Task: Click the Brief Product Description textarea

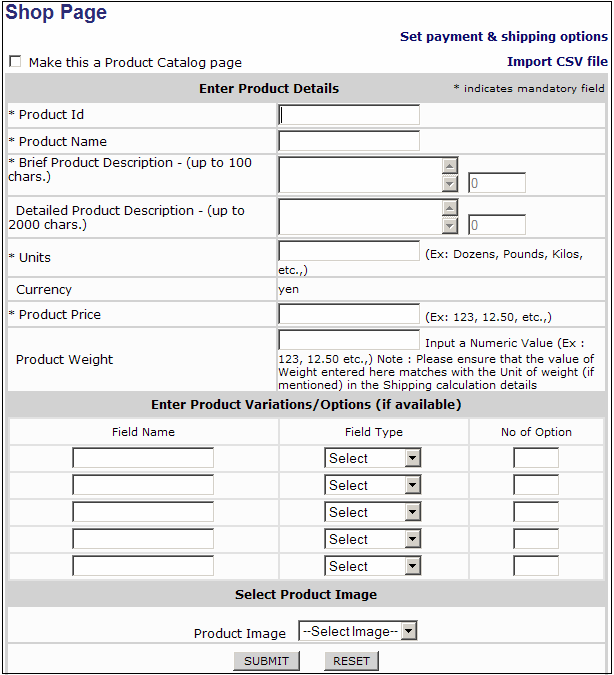Action: click(360, 174)
